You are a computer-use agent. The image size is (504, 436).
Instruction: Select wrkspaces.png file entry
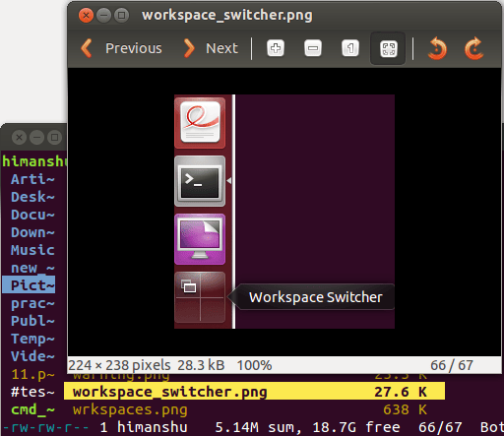(130, 409)
